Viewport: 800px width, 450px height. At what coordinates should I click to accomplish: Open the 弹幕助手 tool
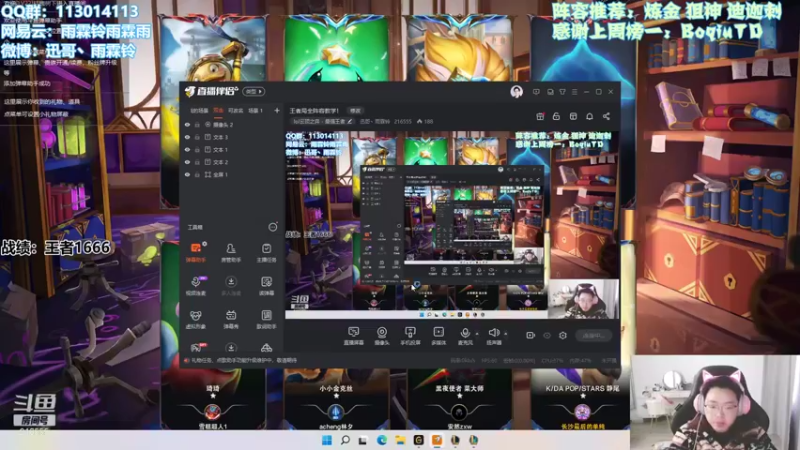point(196,253)
